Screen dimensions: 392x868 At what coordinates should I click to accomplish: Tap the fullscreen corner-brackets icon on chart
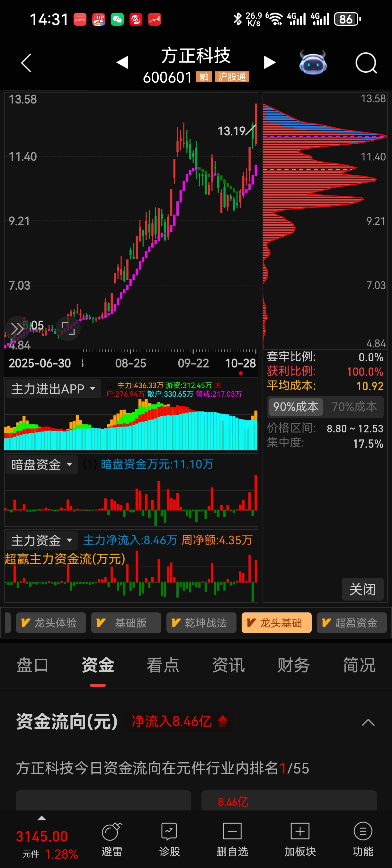coord(68,328)
